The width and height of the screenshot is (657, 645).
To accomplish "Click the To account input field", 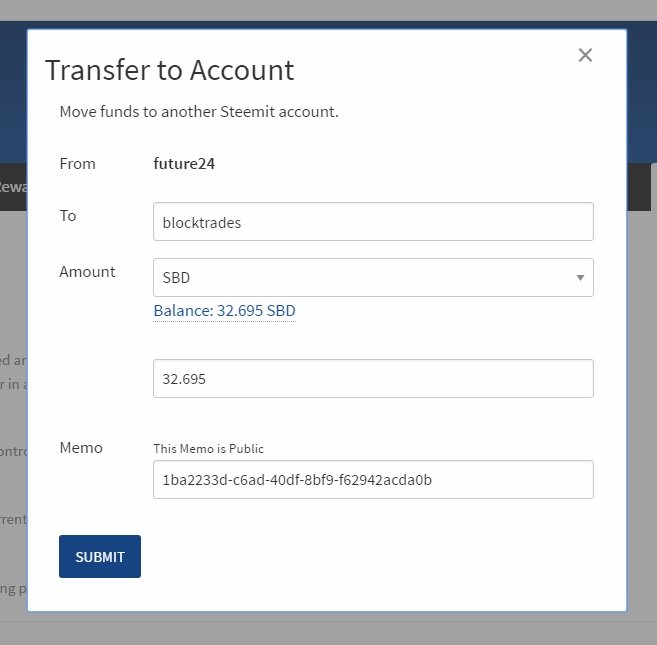I will (x=373, y=222).
